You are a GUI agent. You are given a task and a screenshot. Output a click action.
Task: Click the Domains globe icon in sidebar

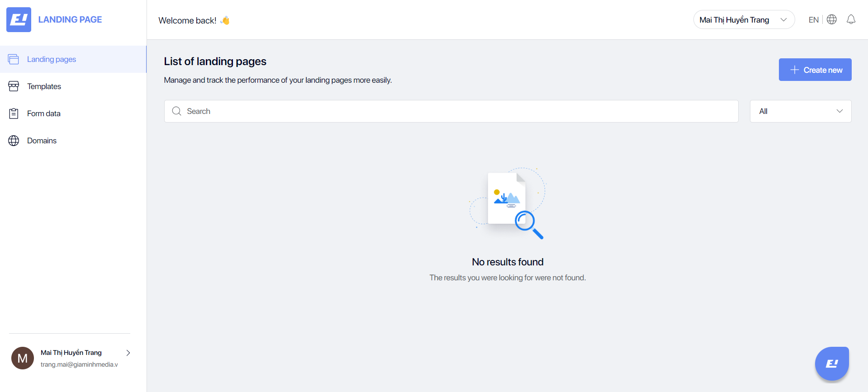14,141
